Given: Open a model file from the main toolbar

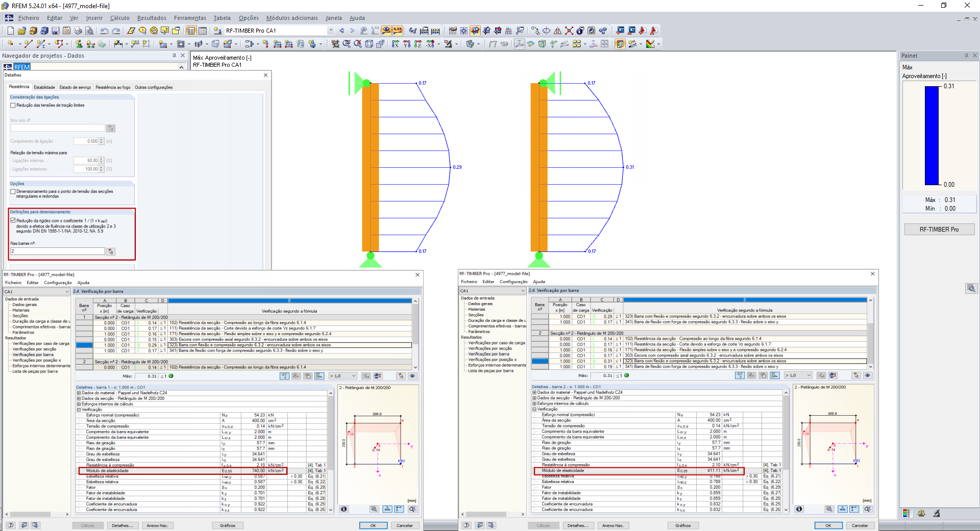Looking at the screenshot, I should (22, 31).
